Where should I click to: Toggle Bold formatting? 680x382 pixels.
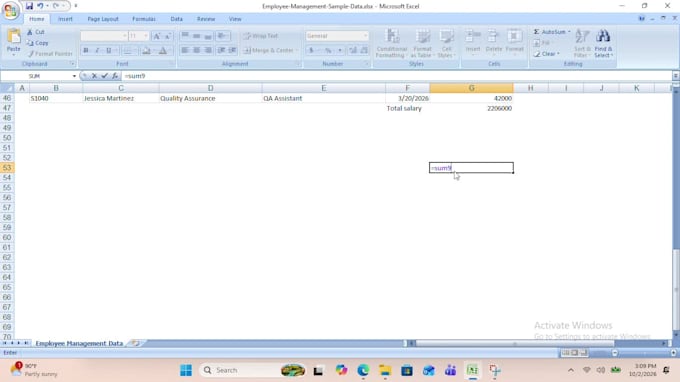(x=86, y=51)
